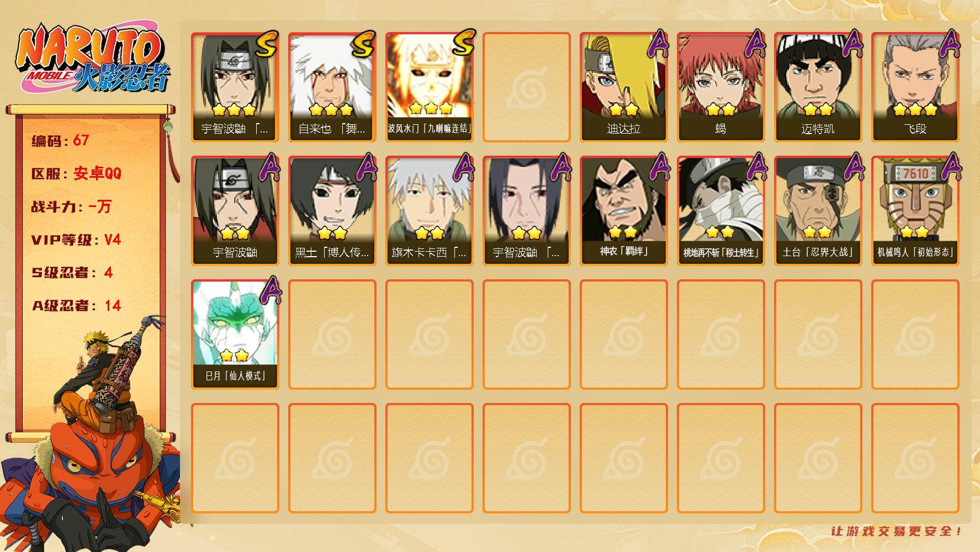Select the 自来也 S-rank card
This screenshot has width=980, height=552.
coord(332,87)
